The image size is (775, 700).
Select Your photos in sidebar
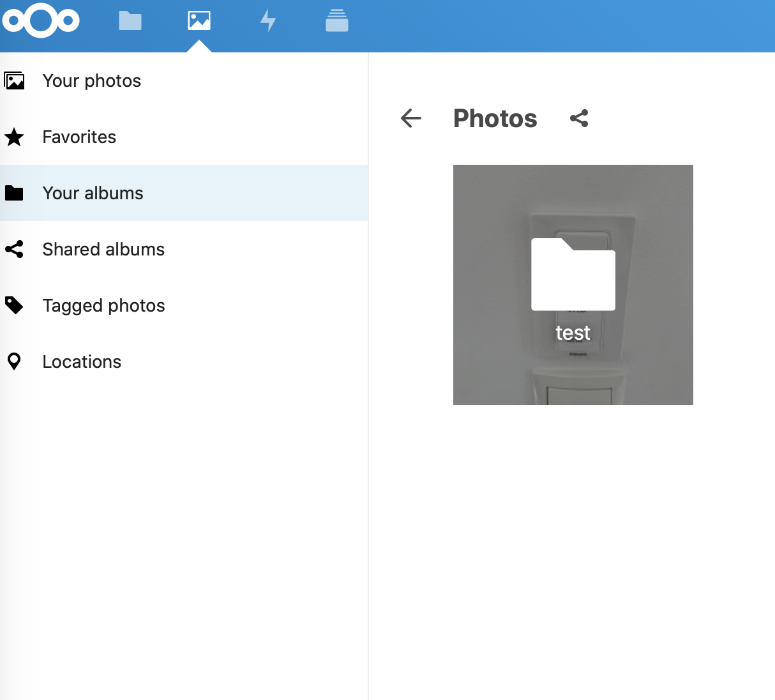click(x=184, y=80)
